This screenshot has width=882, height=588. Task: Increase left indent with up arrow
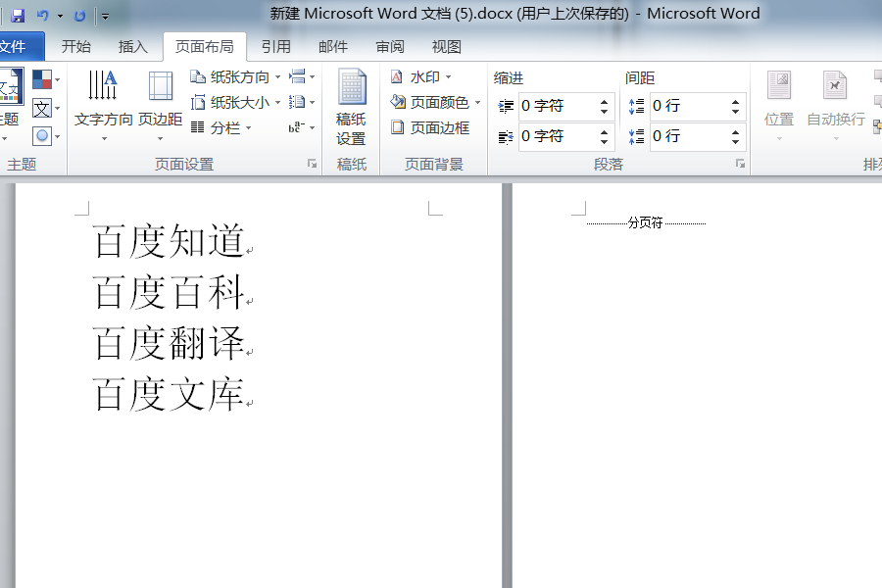click(x=604, y=102)
